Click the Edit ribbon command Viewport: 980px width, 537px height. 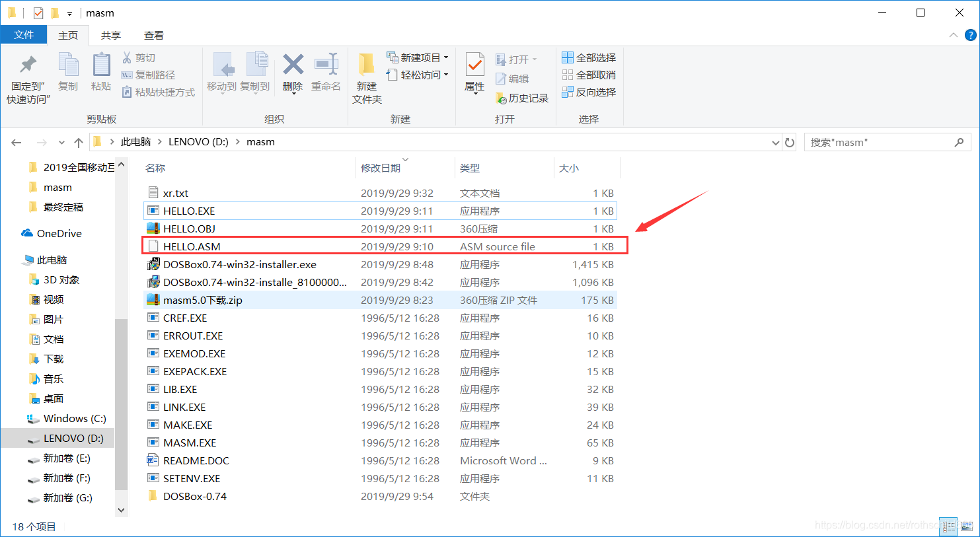(x=512, y=79)
